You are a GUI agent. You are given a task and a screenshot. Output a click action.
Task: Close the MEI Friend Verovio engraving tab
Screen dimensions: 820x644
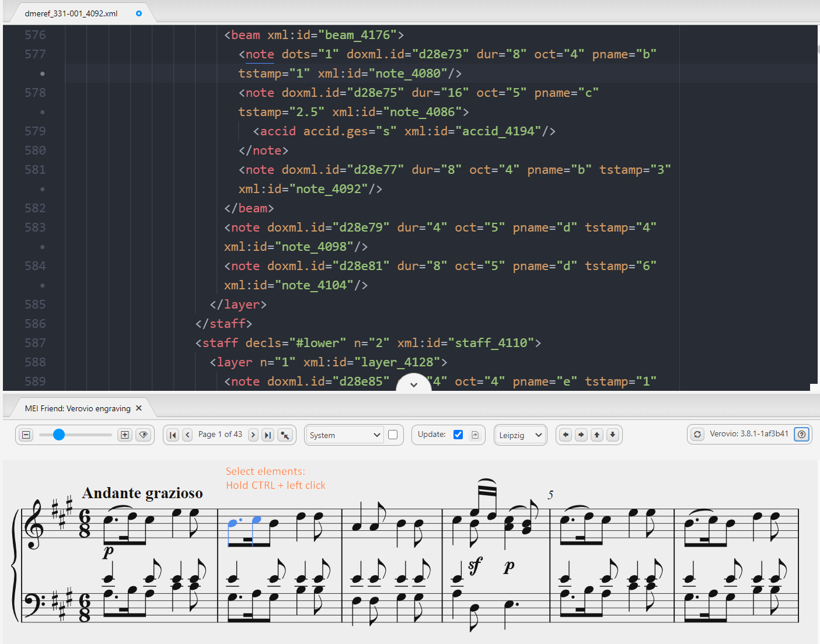139,408
